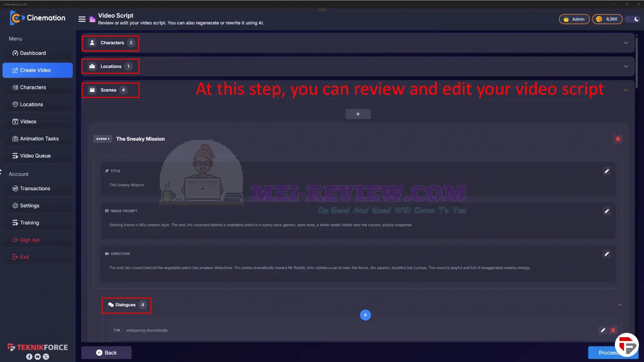
Task: Click Sign out in sidebar
Action: coord(38,240)
